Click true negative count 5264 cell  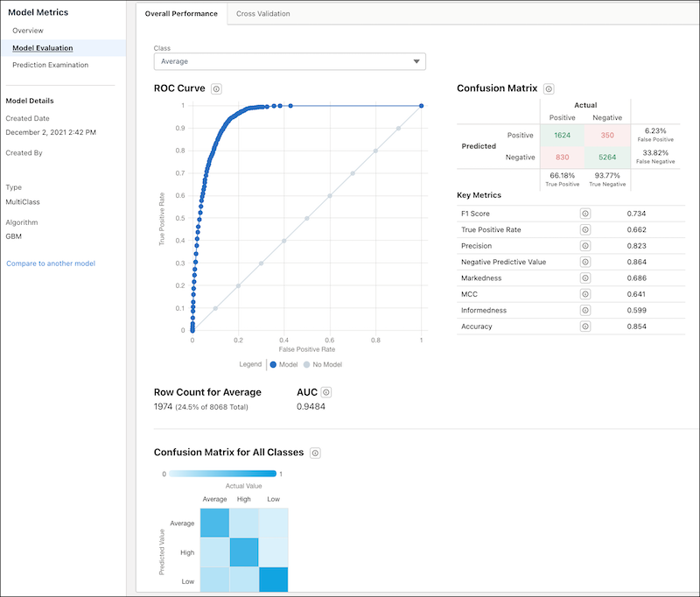point(607,158)
